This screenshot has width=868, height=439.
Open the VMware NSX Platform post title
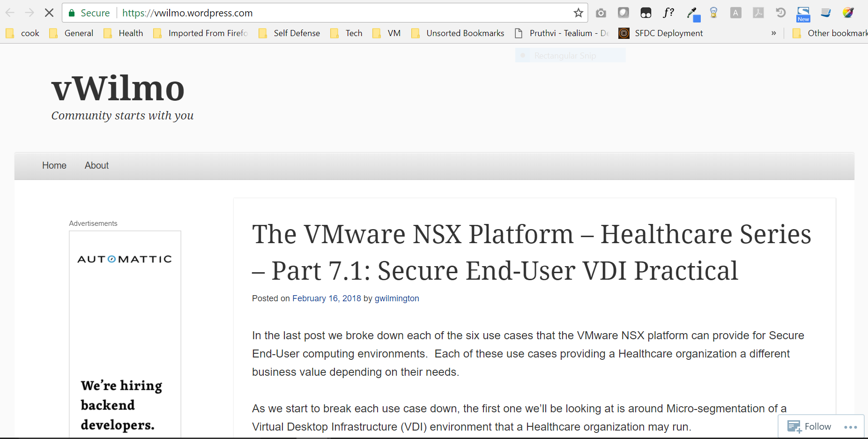tap(532, 252)
